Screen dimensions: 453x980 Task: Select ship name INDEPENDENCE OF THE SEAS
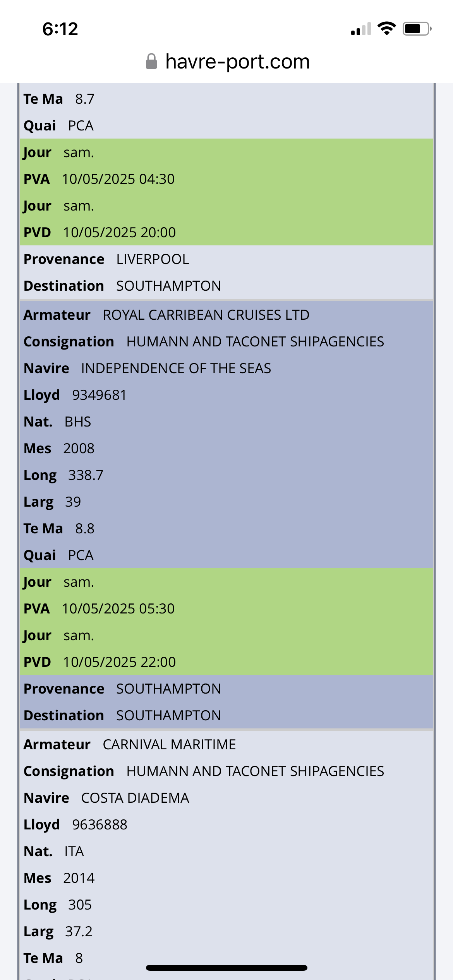[x=176, y=368]
